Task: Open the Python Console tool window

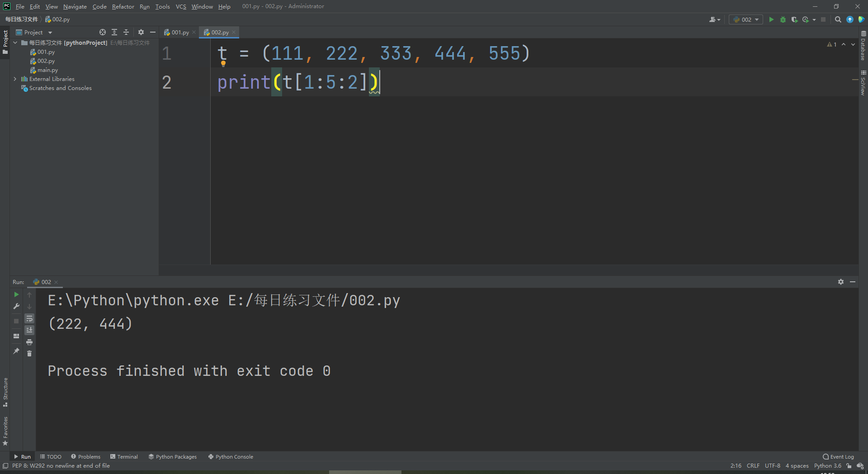Action: 231,457
